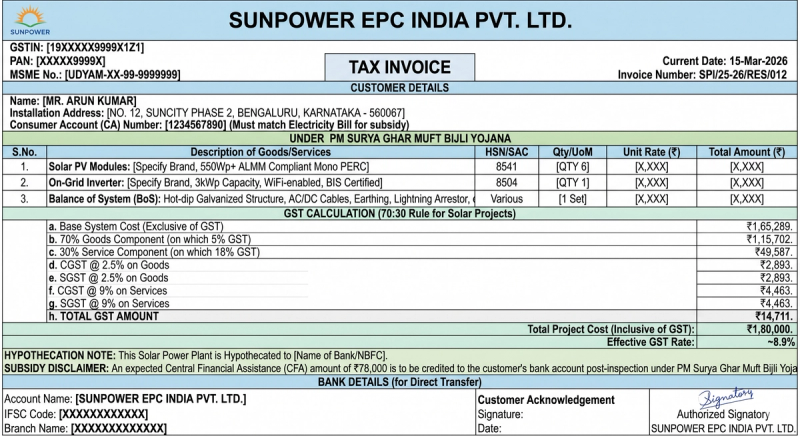Click HSN code 8541

[x=507, y=167]
